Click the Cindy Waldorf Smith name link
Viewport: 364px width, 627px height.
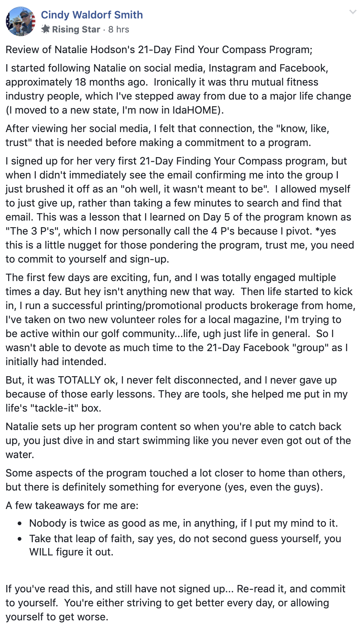[92, 15]
